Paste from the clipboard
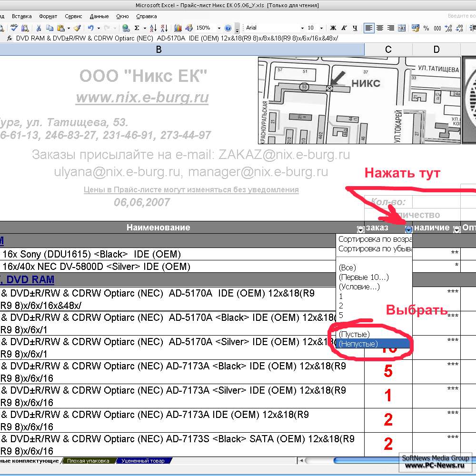Image resolution: width=476 pixels, height=476 pixels. coord(61,28)
